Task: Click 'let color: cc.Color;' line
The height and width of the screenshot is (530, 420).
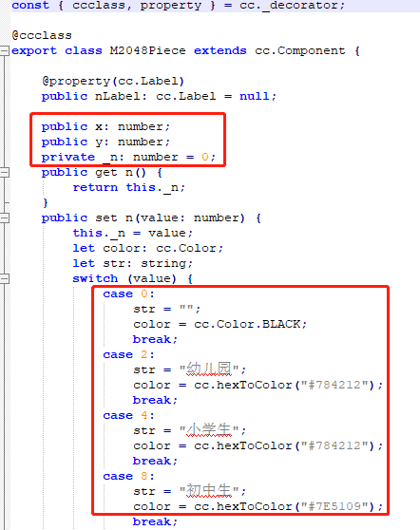Action: click(148, 249)
